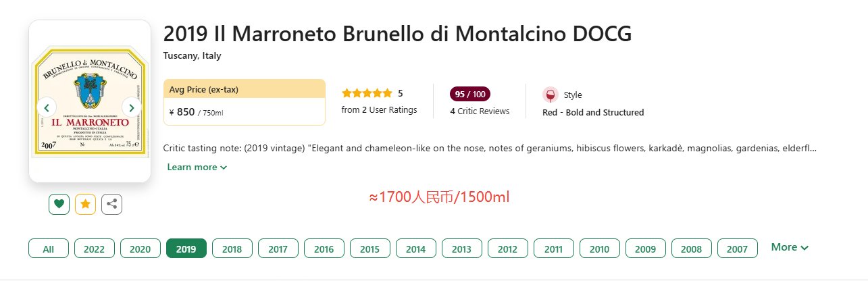Image resolution: width=868 pixels, height=283 pixels.
Task: Select the 2019 vintage tab
Action: point(186,249)
